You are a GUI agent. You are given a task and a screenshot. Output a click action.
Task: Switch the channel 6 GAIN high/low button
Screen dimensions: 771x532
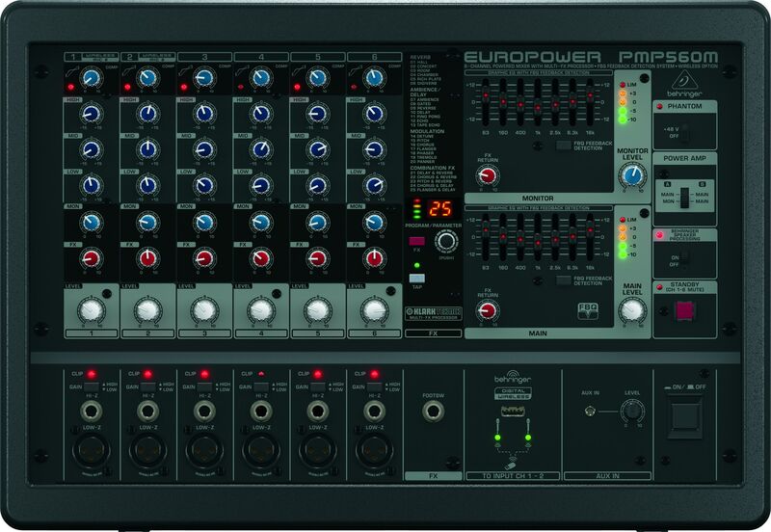374,387
